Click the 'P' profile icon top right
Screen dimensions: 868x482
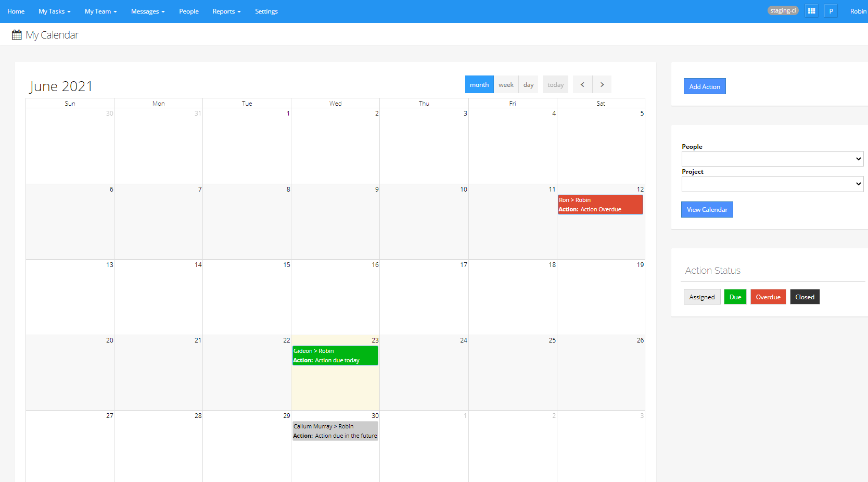[x=831, y=10]
